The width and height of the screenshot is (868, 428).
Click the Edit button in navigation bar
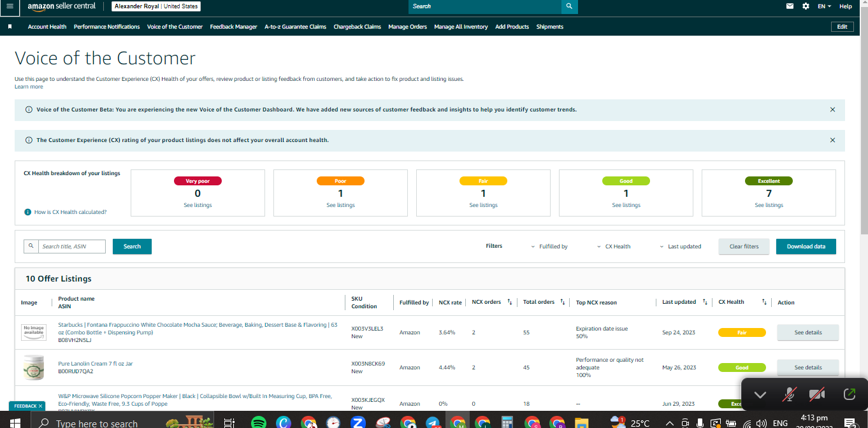[x=842, y=27]
